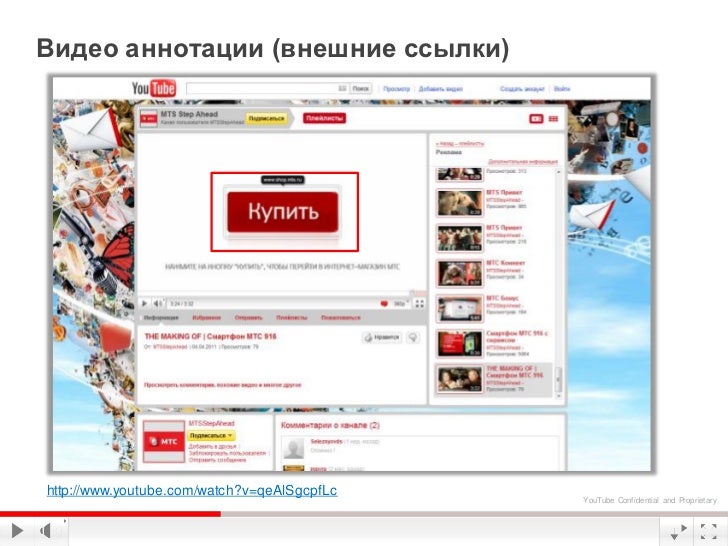Click the Заблокировать пользователя link
This screenshot has height=546, width=728.
pos(227,453)
